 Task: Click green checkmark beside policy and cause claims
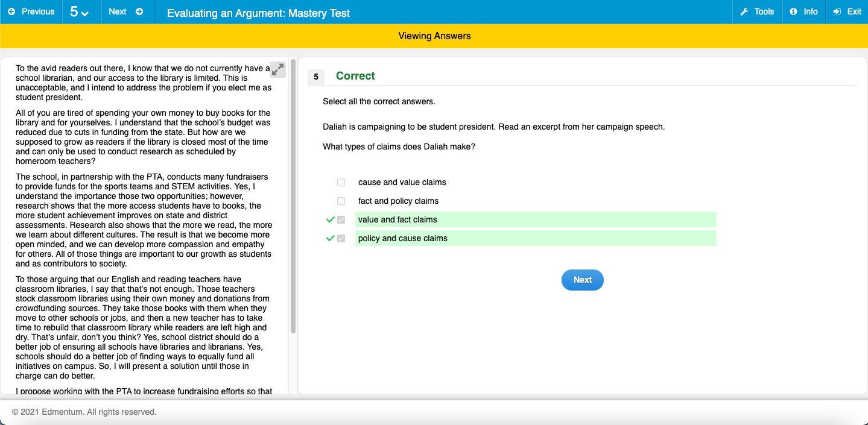[x=330, y=238]
